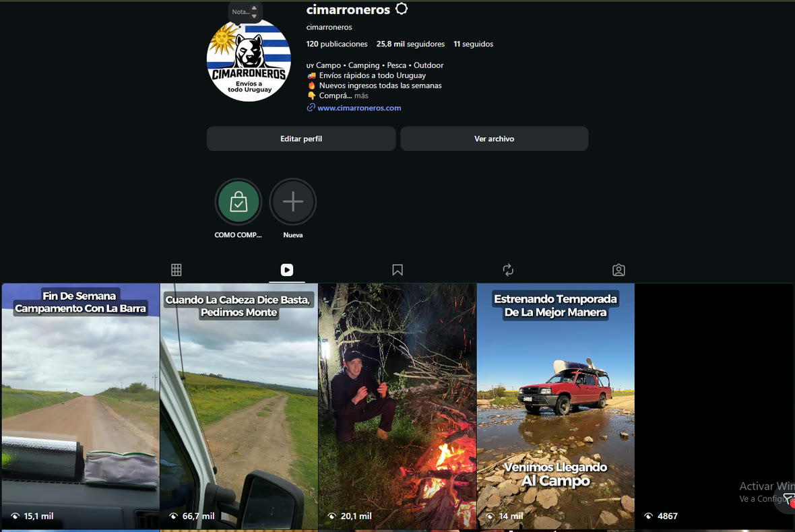Open the campfire night reel with 20,1 mil views

(x=397, y=406)
